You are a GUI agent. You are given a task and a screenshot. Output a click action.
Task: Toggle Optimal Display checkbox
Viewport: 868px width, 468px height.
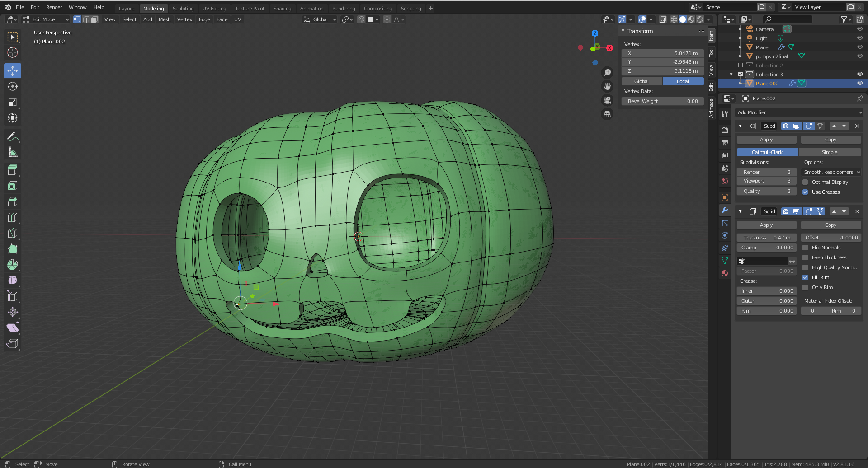(x=805, y=182)
